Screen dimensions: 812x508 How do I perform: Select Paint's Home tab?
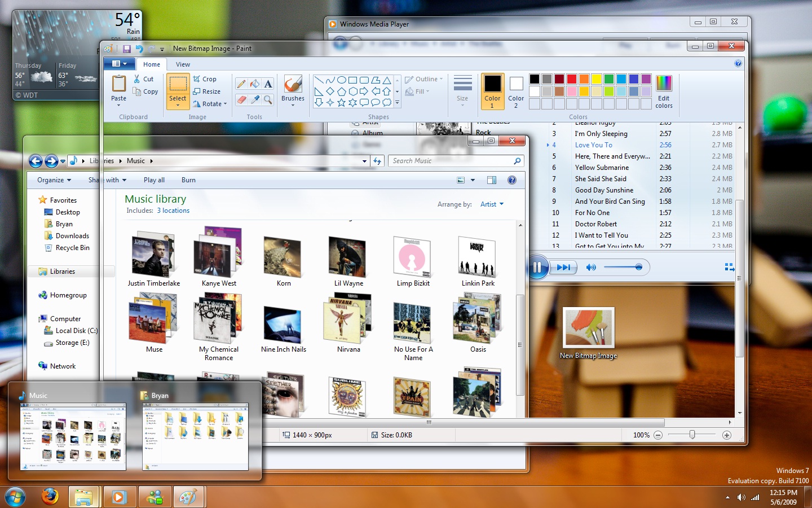pyautogui.click(x=152, y=64)
